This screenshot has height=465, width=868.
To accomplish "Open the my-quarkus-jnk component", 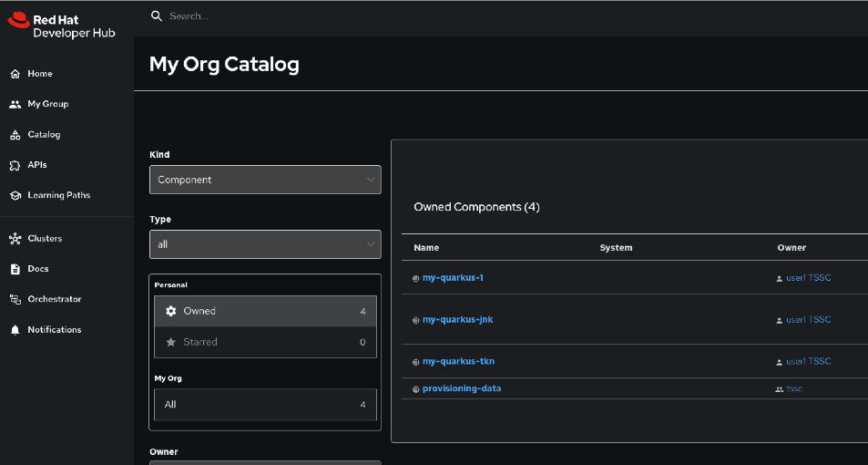I will coord(458,320).
